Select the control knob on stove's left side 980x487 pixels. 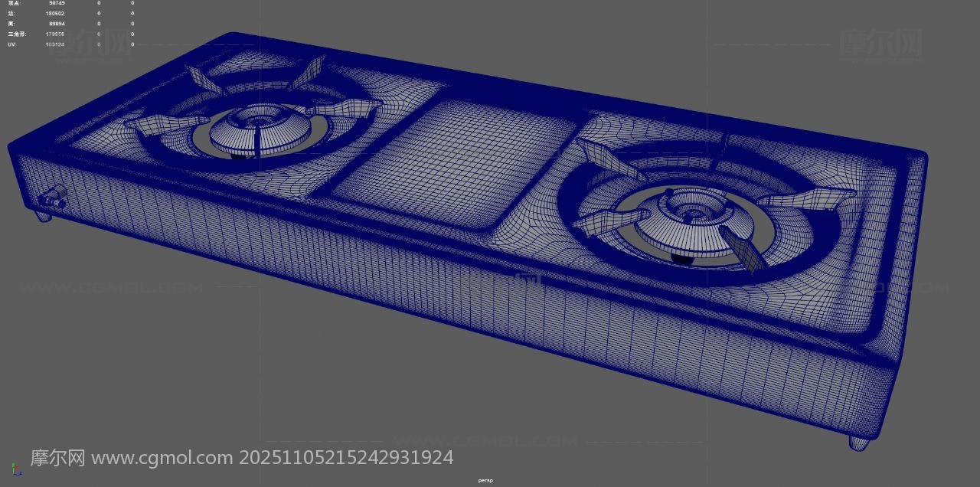[x=54, y=199]
